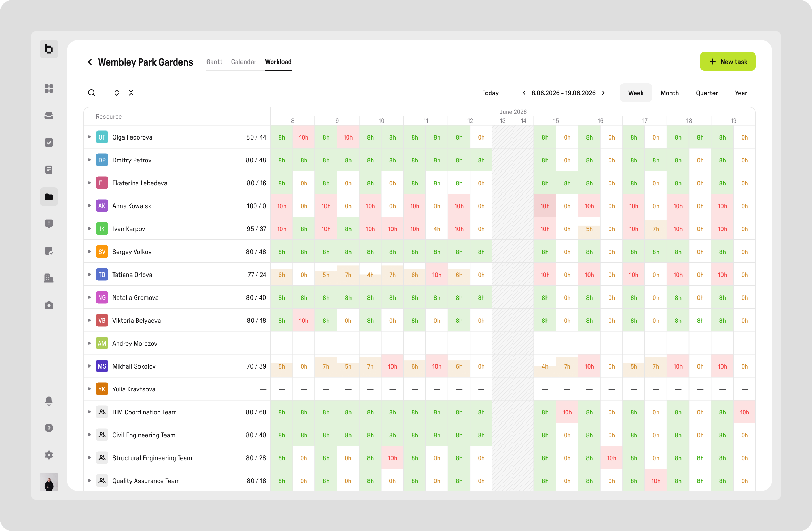
Task: Open the dashboard grid icon in sidebar
Action: coord(49,88)
